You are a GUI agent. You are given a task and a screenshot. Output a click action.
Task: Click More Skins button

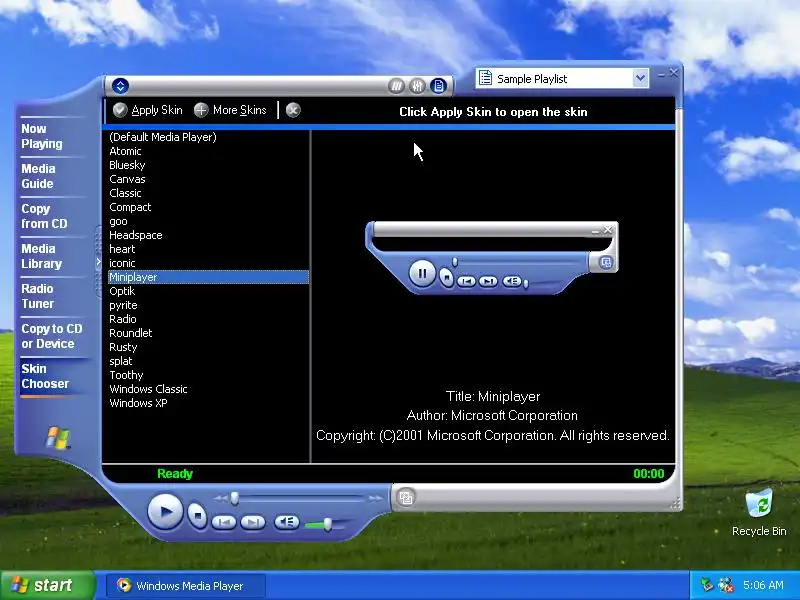[230, 110]
